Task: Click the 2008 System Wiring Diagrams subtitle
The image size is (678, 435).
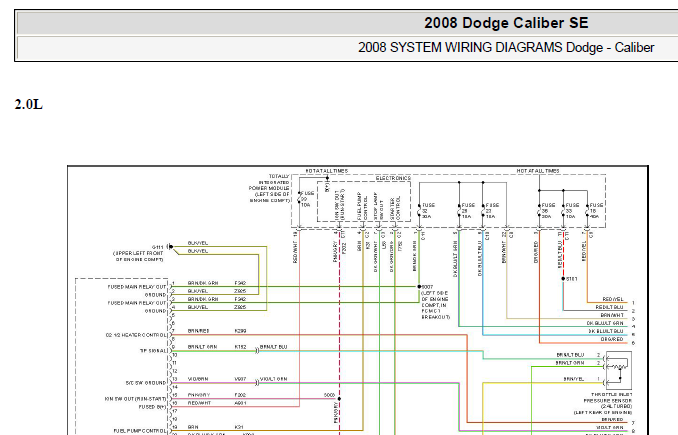Action: coord(499,47)
